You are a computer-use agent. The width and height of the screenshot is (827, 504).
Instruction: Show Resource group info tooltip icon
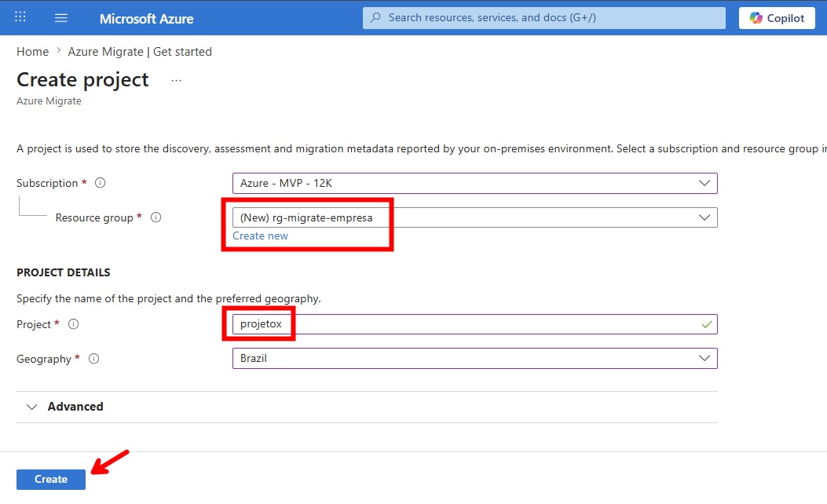[156, 217]
